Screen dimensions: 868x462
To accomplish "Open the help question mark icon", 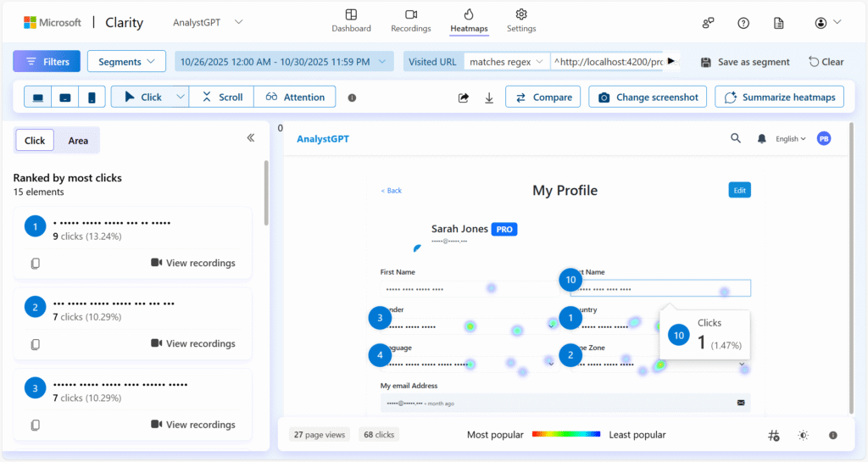I will pos(743,23).
